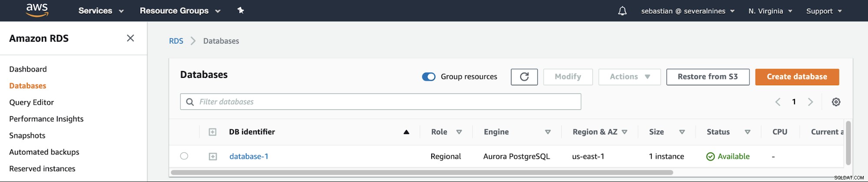Open the N. Virginia region selector
Image resolution: width=868 pixels, height=182 pixels.
[x=770, y=11]
